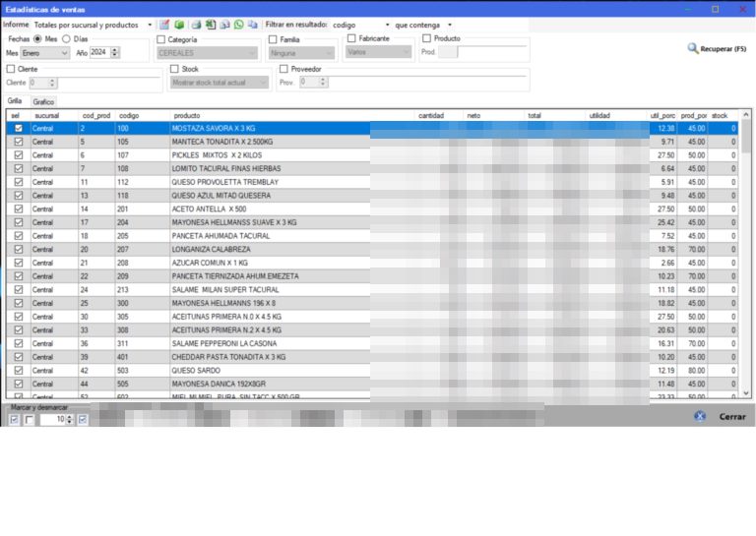Viewport: 756px width, 536px height.
Task: Click the sucursal column header
Action: (54, 116)
